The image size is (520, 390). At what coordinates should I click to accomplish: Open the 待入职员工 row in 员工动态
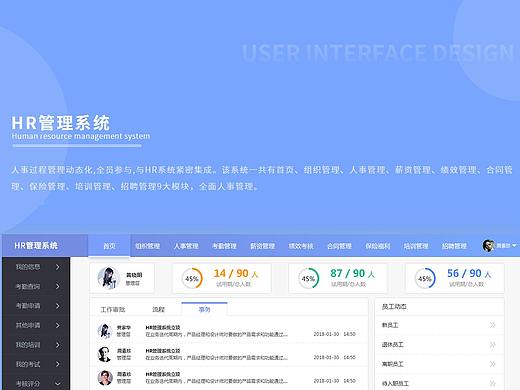439,383
